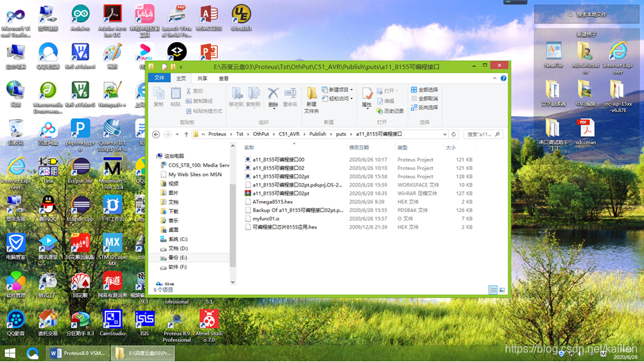Open recent locations dropdown arrow

(177, 134)
